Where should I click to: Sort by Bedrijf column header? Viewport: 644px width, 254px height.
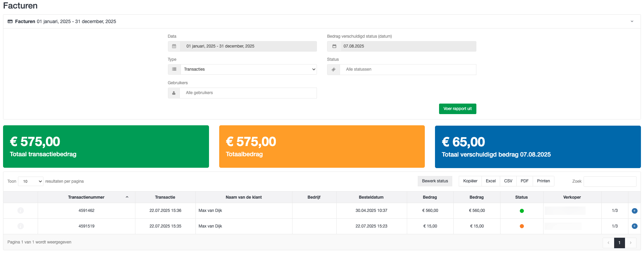(314, 197)
